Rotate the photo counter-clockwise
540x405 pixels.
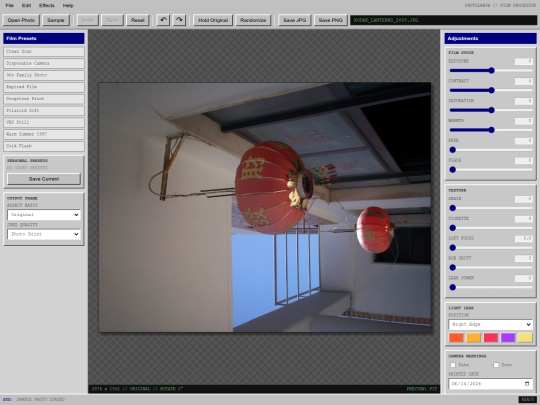pos(163,20)
